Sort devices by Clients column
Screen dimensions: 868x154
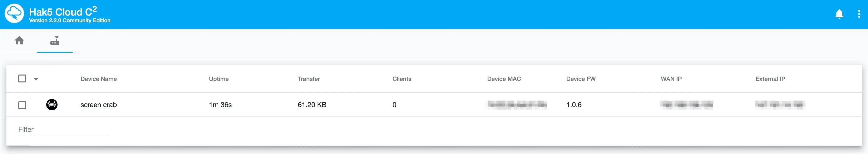click(x=402, y=79)
